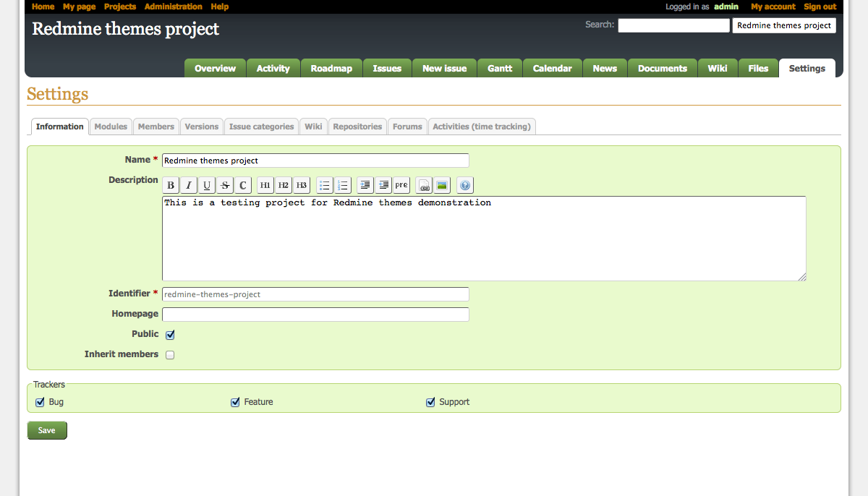Insert ordered numbered list
This screenshot has width=868, height=496.
tap(343, 186)
